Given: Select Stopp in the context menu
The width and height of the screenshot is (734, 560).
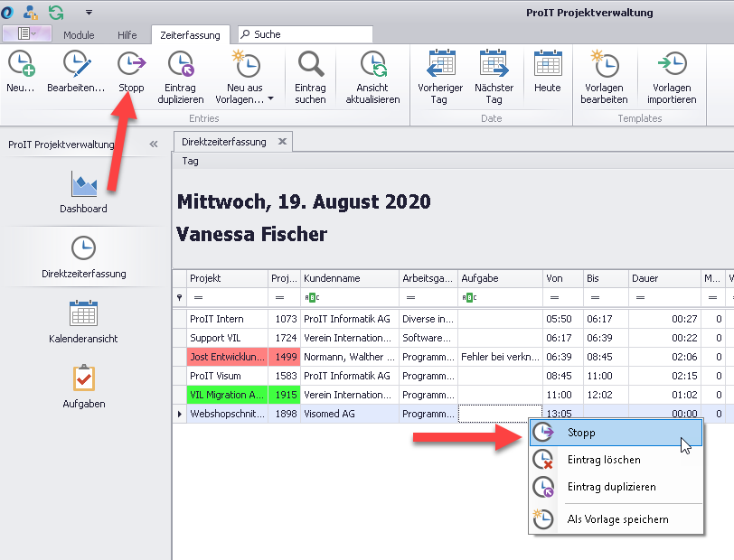Looking at the screenshot, I should (581, 433).
